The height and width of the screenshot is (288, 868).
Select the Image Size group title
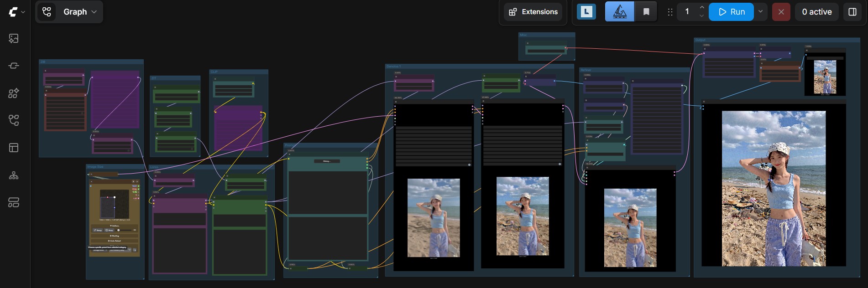click(x=95, y=167)
